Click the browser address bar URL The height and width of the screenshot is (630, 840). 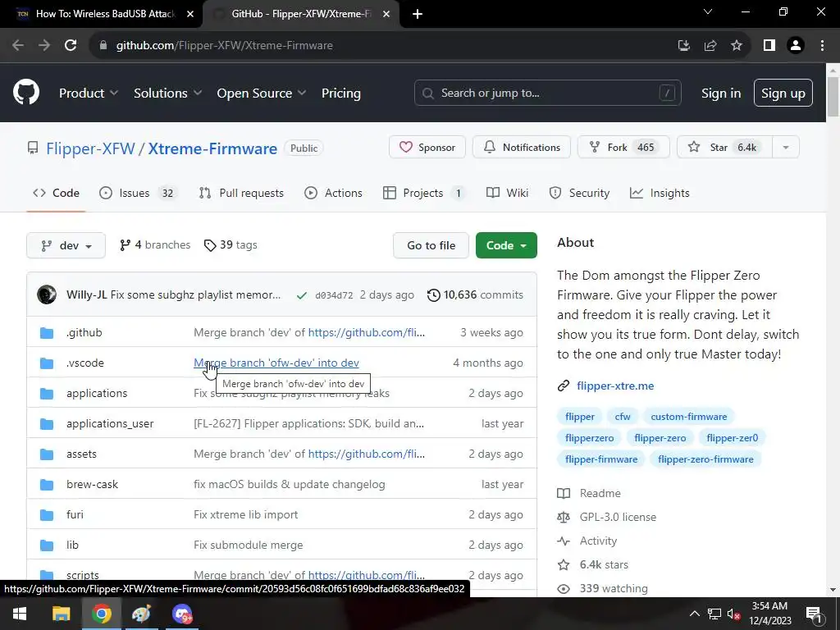pos(225,46)
